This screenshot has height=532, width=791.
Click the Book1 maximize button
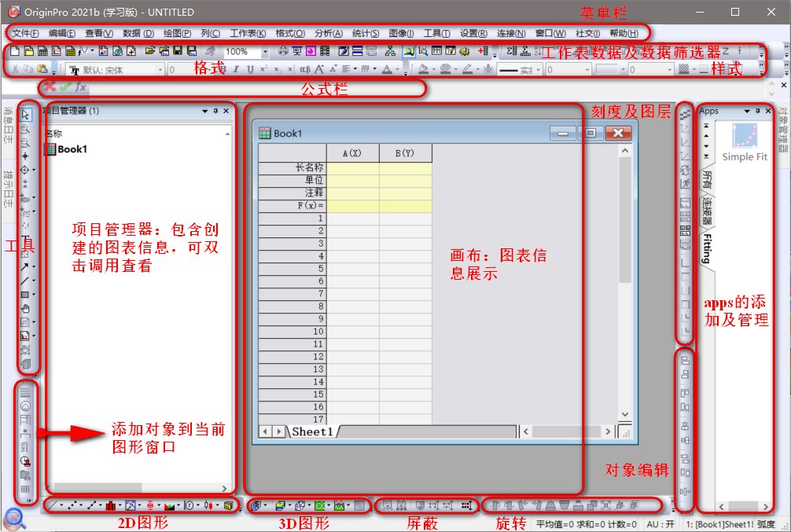[x=590, y=133]
